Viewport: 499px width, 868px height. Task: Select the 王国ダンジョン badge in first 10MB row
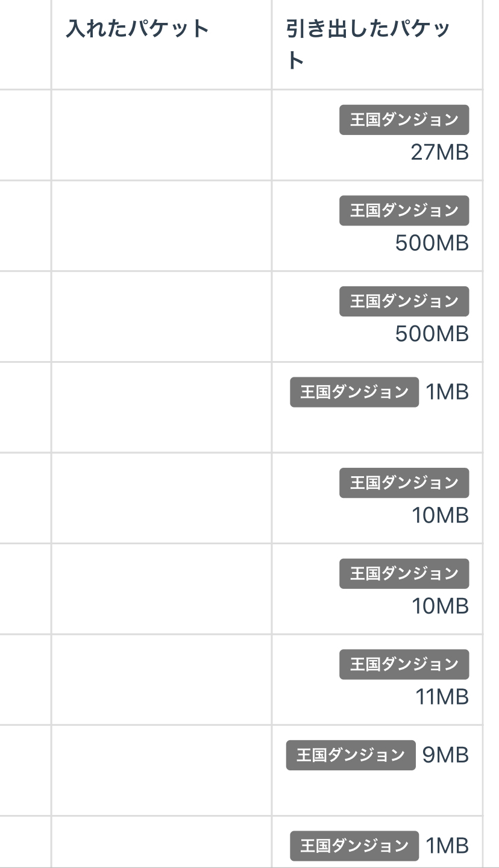pyautogui.click(x=404, y=483)
